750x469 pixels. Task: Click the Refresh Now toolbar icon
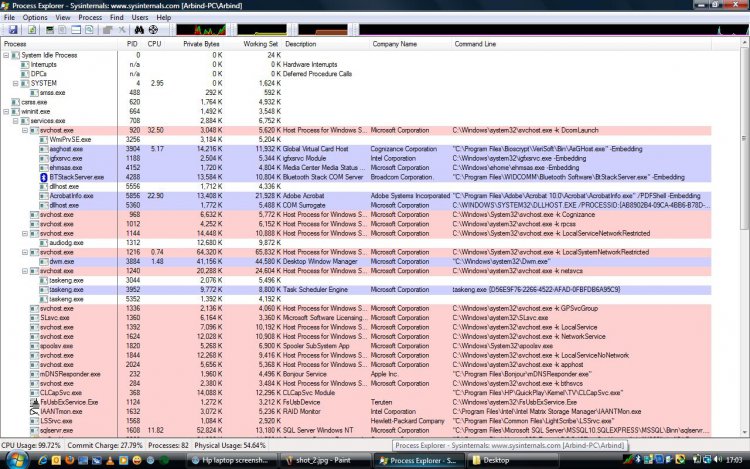coord(32,30)
